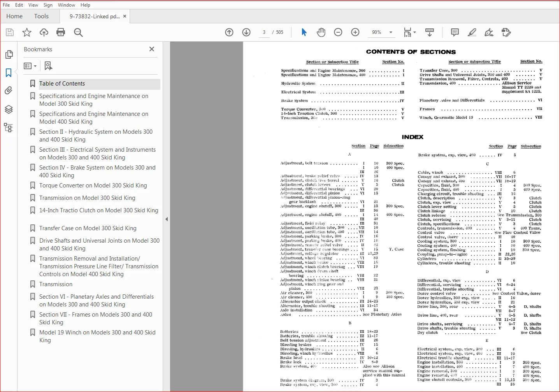Click the Planetary Axles and Differentials entry
Screen dimensions: 560x392
(481, 100)
